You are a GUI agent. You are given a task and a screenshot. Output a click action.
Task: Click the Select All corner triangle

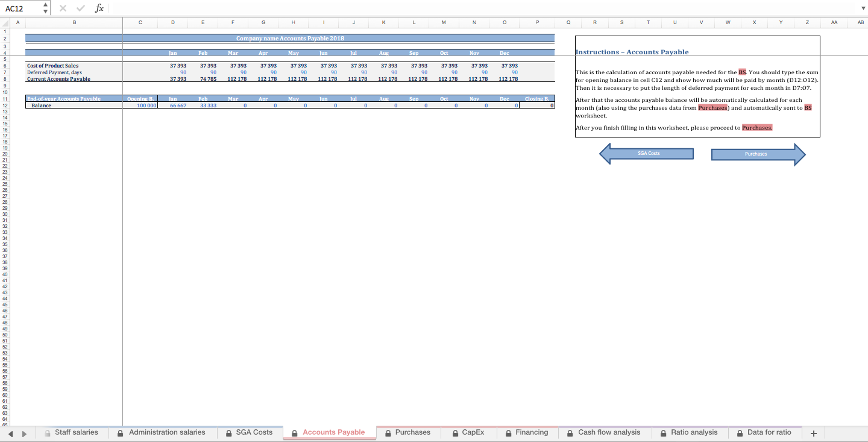coord(5,22)
